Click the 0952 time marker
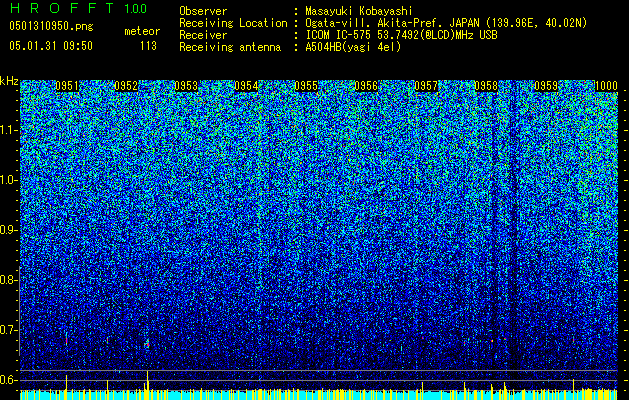This screenshot has height=400, width=629. [x=126, y=86]
